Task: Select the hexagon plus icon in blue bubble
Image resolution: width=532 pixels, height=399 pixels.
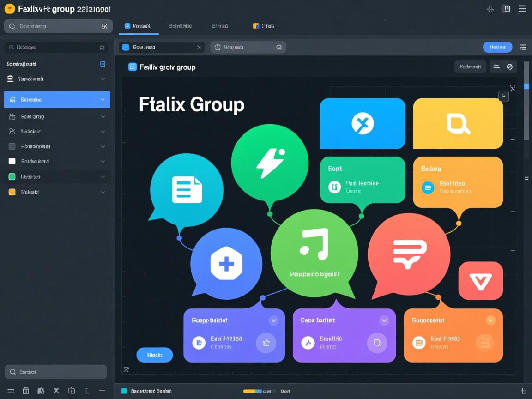Action: 226,263
